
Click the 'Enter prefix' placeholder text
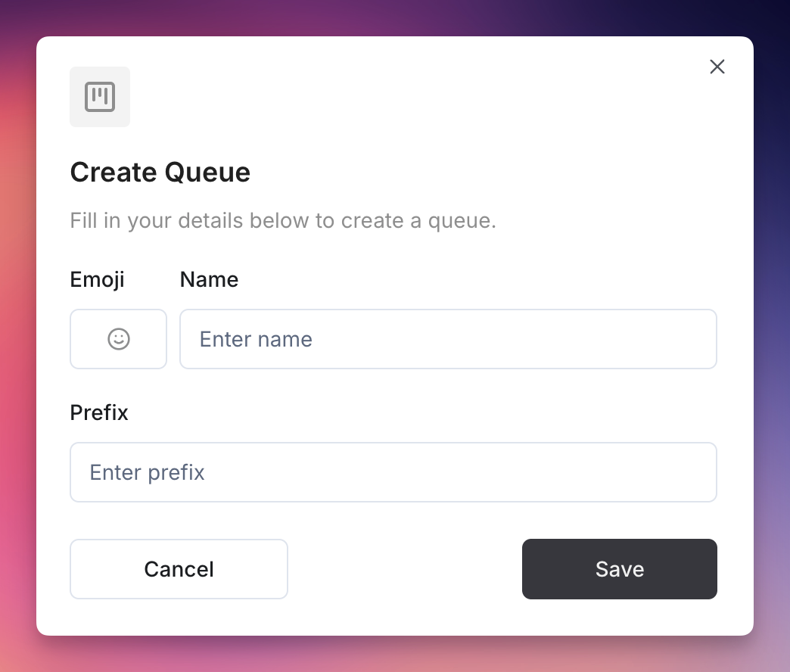(x=147, y=472)
